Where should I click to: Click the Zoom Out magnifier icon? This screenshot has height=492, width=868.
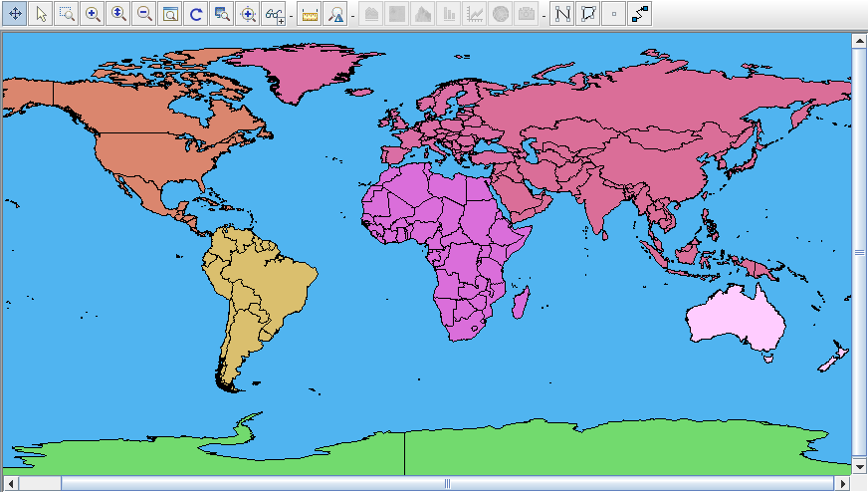144,14
